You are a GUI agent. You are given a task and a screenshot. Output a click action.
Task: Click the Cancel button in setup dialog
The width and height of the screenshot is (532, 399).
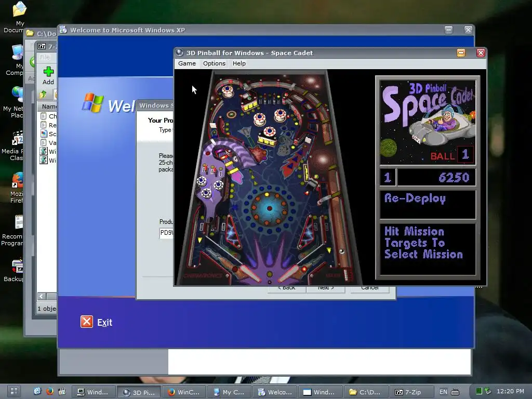click(370, 288)
